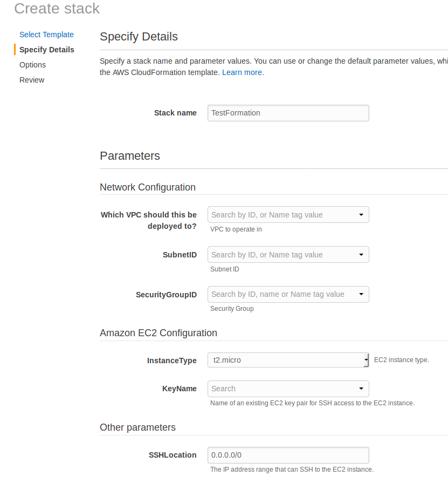Focus the SecurityGroupID search field
This screenshot has height=483, width=448.
[x=280, y=295]
